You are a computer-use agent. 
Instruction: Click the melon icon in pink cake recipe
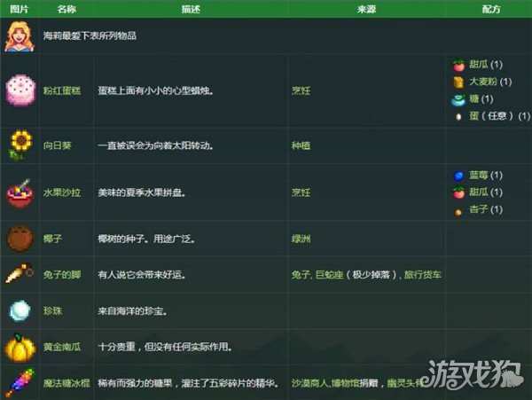(458, 65)
